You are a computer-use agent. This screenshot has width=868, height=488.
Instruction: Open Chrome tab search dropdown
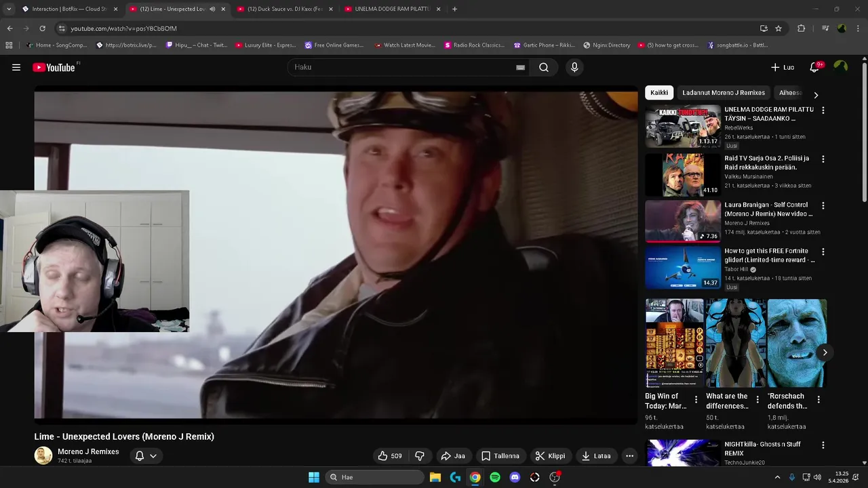tap(9, 9)
